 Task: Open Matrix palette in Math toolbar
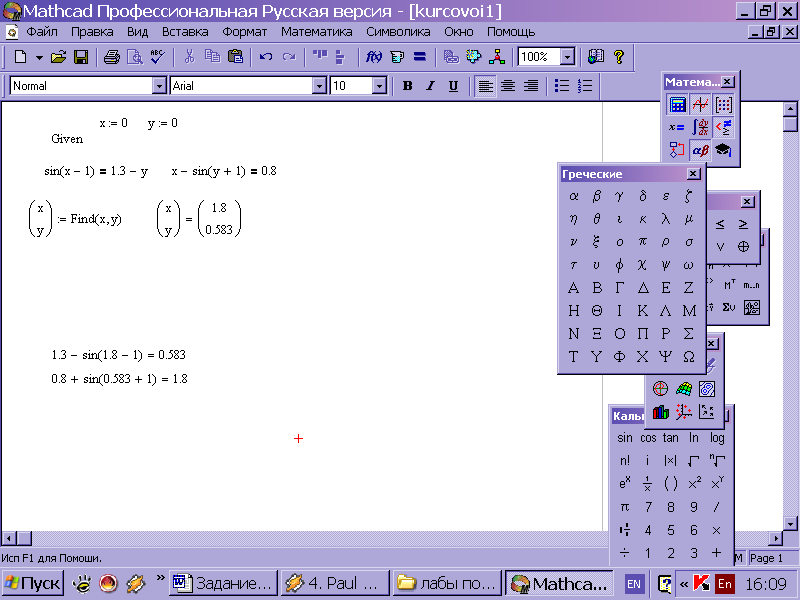point(723,105)
